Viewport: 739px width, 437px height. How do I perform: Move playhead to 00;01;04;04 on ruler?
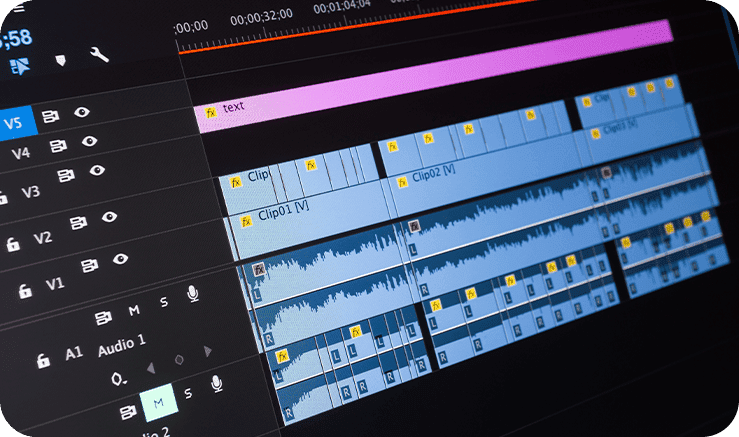tap(342, 6)
